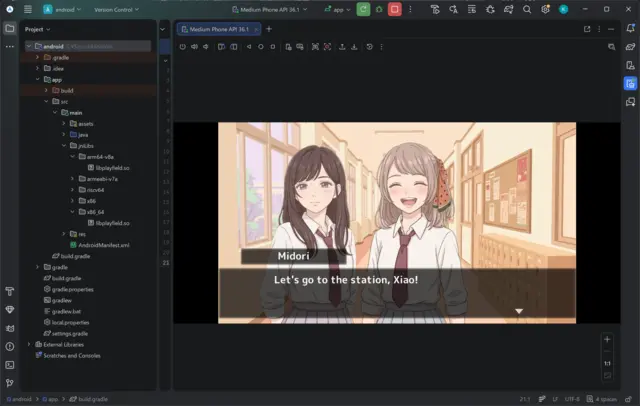The image size is (640, 406).
Task: Expand External Libraries node
Action: (29, 344)
